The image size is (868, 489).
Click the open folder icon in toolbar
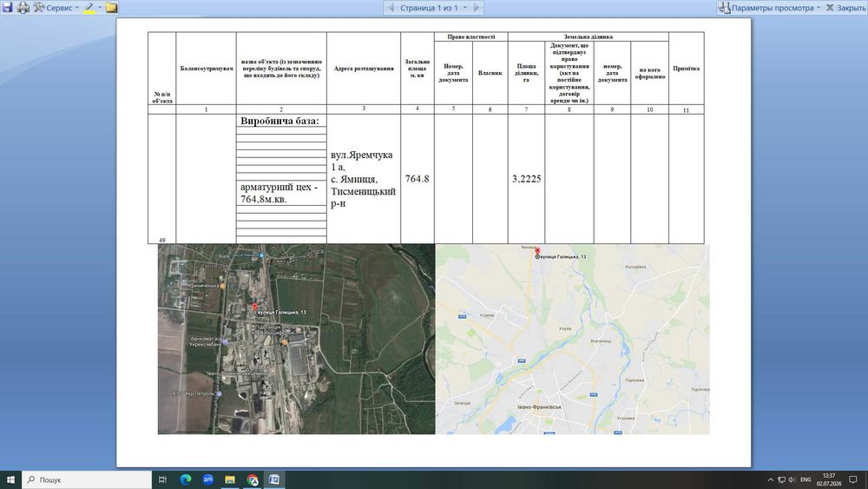point(111,8)
